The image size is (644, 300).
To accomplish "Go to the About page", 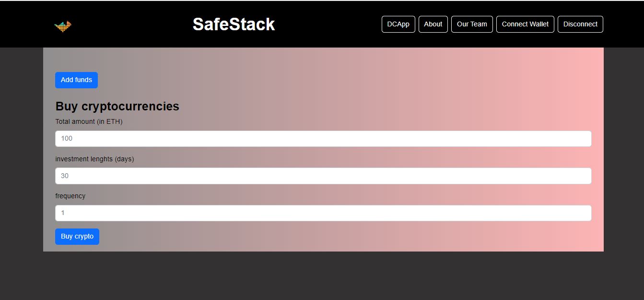I will tap(433, 24).
